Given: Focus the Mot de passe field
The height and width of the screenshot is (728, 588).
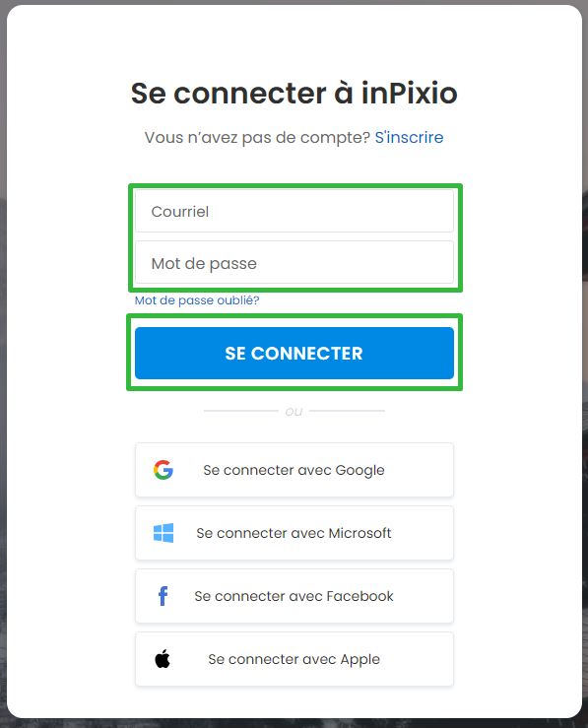Looking at the screenshot, I should click(294, 263).
